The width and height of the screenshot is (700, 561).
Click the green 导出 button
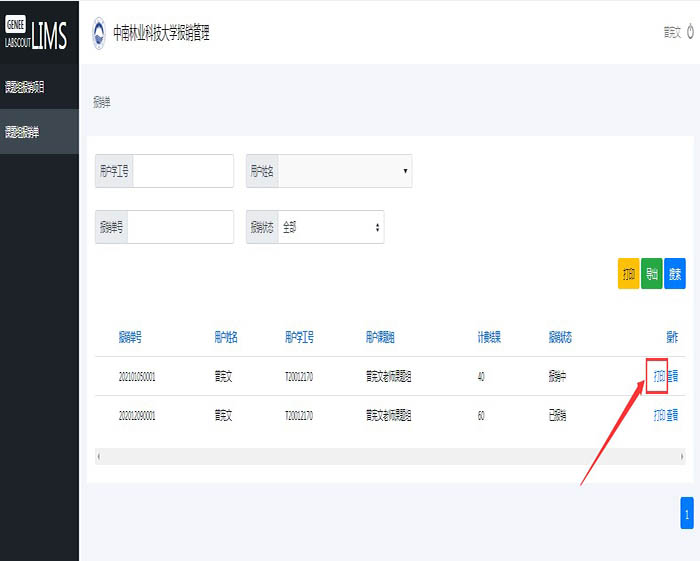click(652, 274)
